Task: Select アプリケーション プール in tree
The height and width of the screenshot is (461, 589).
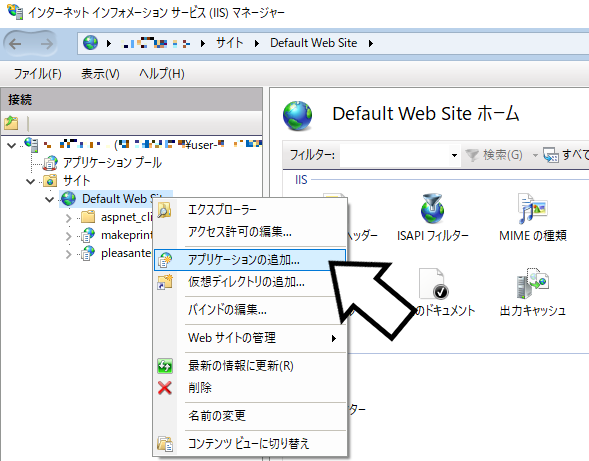Action: click(x=112, y=162)
